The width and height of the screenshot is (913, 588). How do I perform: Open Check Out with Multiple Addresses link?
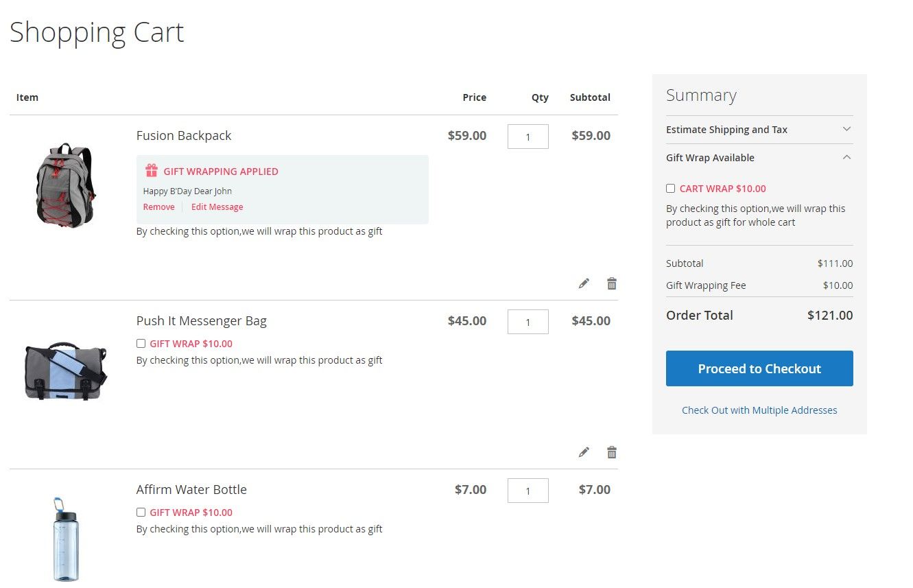(x=759, y=410)
